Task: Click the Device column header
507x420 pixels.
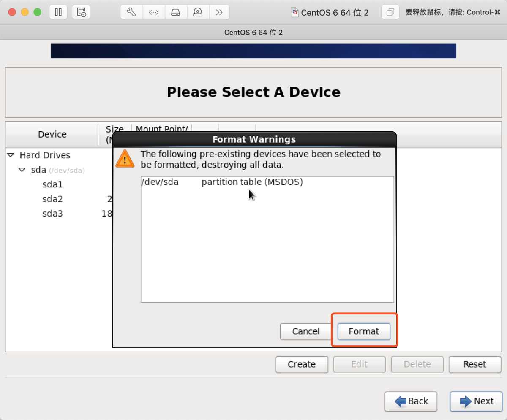Action: coord(52,134)
